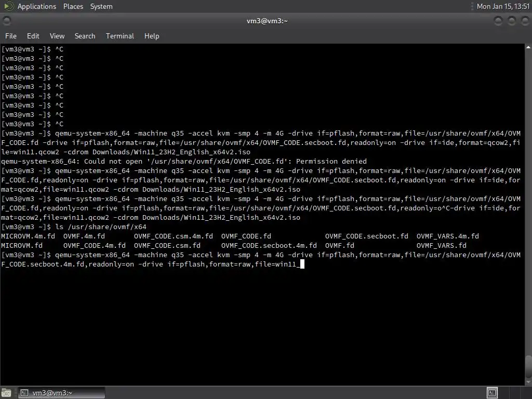Click the terminal cursor after file=win11_
The width and height of the screenshot is (532, 399).
click(x=302, y=264)
